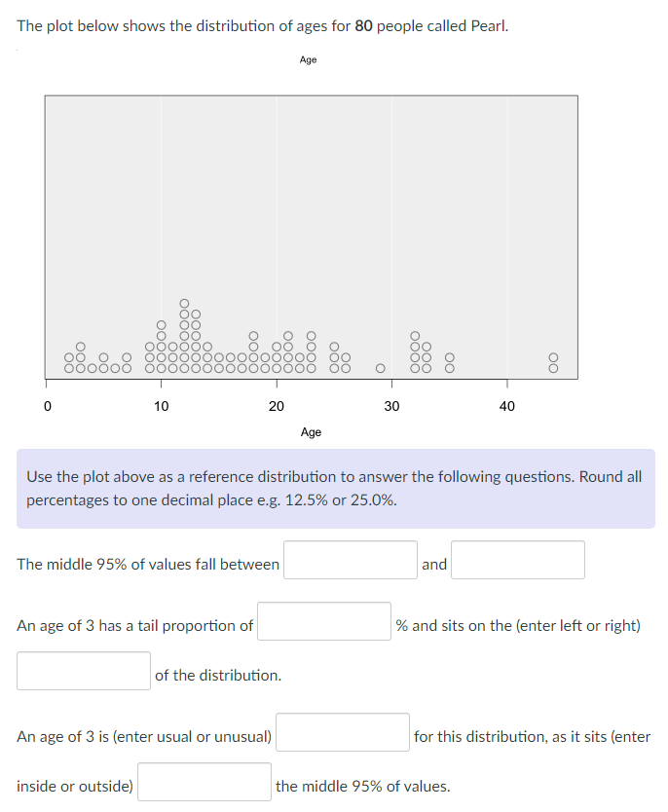Click the Age title above the plot

pos(309,59)
